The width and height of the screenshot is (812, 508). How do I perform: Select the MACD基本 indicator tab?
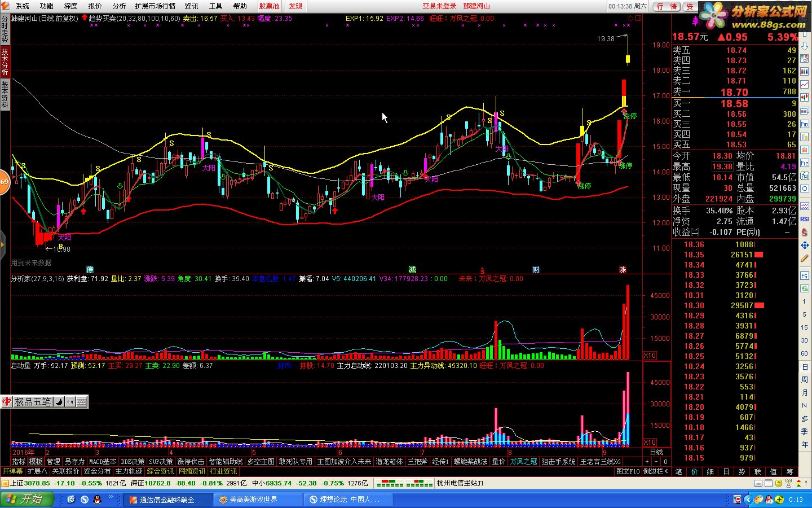pyautogui.click(x=103, y=462)
